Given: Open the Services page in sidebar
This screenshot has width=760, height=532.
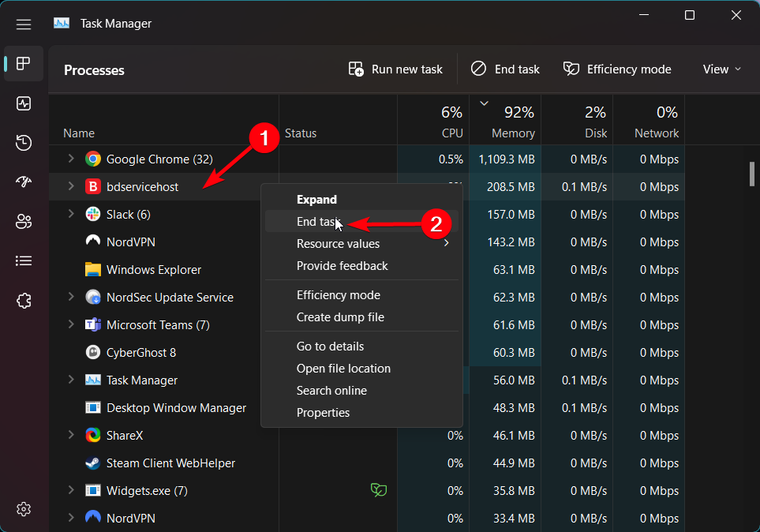Looking at the screenshot, I should (24, 300).
